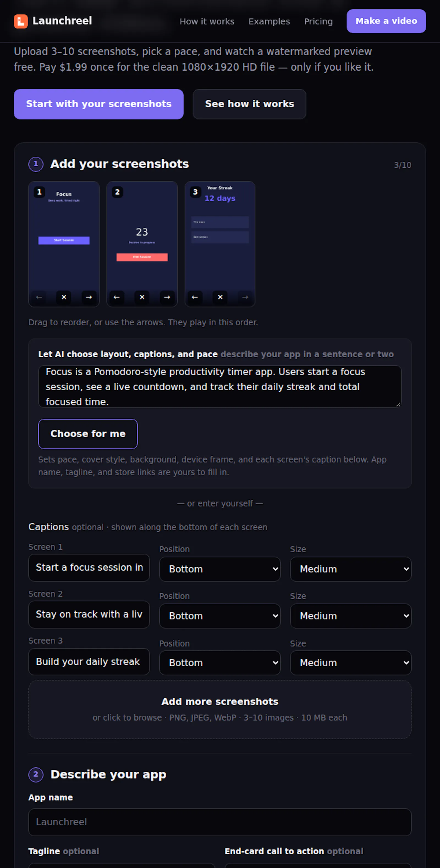Open How it works nav item
The width and height of the screenshot is (440, 868).
207,21
